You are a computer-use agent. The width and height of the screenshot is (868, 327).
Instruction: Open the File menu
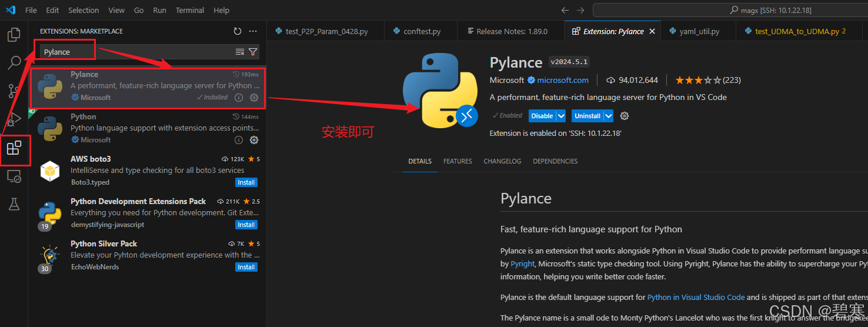[31, 10]
